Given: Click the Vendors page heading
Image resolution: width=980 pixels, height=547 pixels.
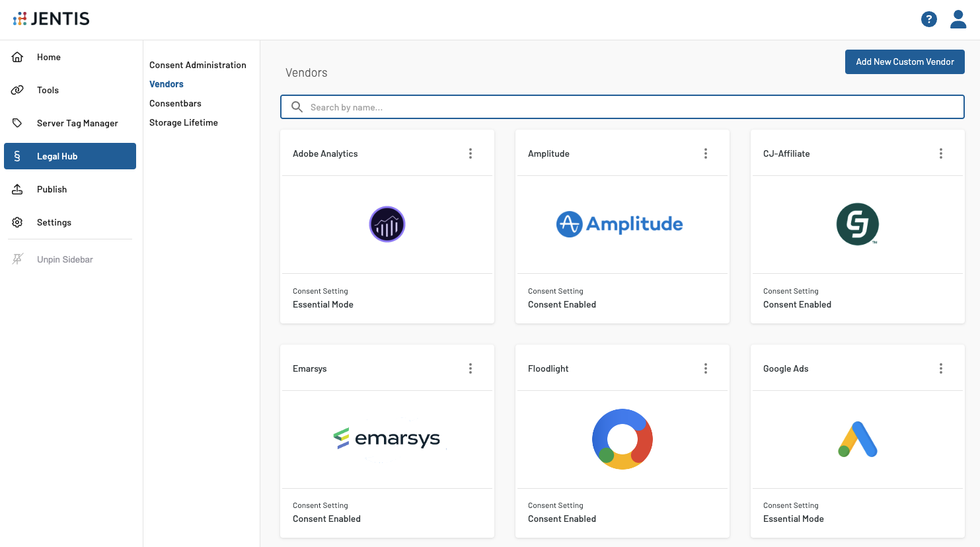Looking at the screenshot, I should pos(307,73).
